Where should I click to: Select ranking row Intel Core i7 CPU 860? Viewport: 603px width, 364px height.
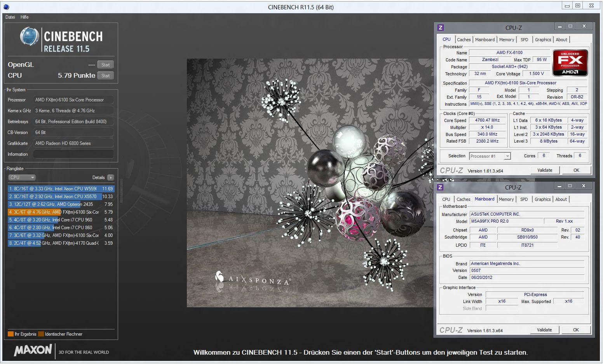tap(61, 228)
